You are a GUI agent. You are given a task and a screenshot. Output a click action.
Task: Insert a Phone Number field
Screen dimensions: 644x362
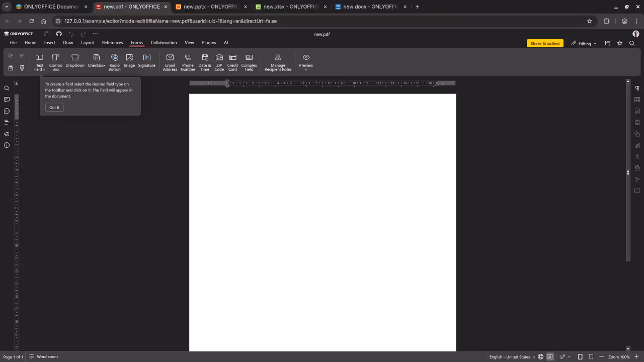pos(188,61)
